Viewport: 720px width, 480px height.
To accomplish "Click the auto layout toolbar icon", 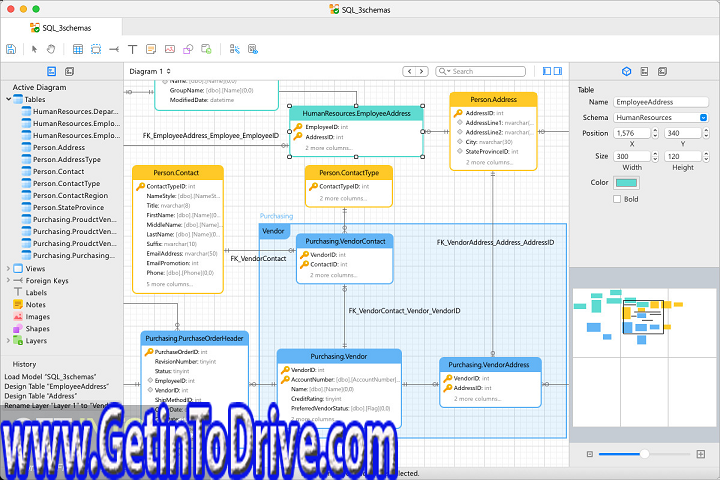I will (234, 49).
